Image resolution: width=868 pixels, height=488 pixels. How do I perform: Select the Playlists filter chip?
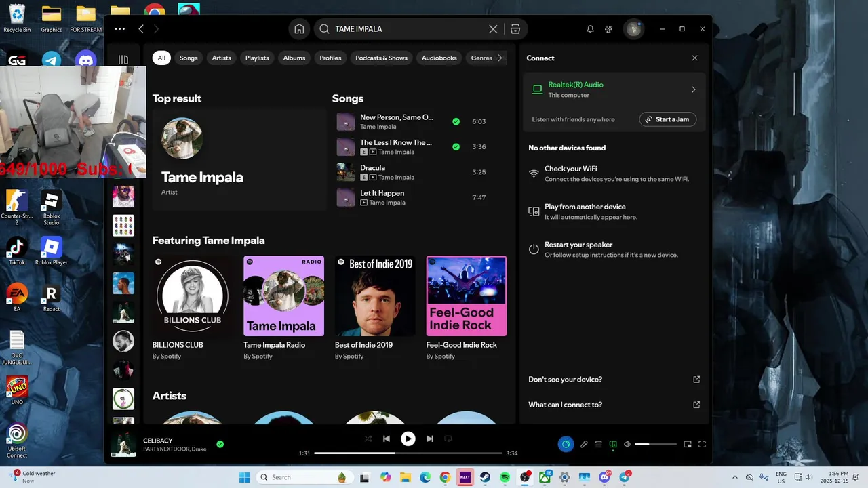257,58
